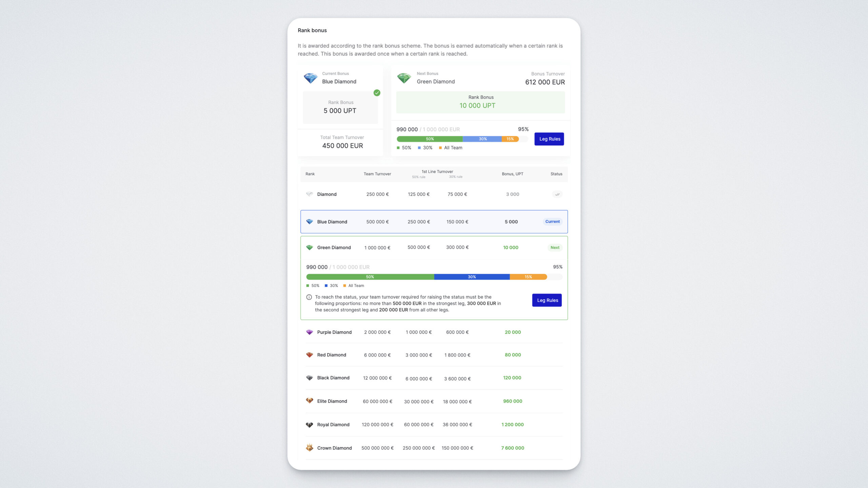
Task: Click the Bonus, UPT column header
Action: 512,174
